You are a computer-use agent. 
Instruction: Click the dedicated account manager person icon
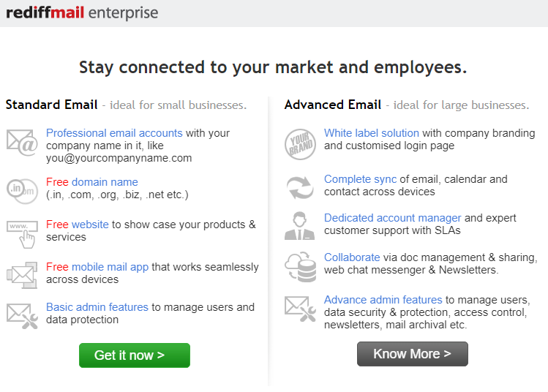point(300,225)
